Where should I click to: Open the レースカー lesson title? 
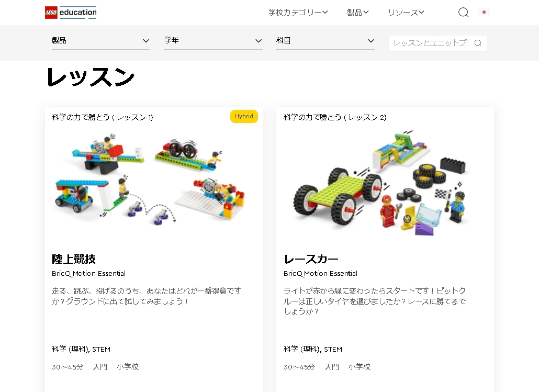[x=311, y=259]
